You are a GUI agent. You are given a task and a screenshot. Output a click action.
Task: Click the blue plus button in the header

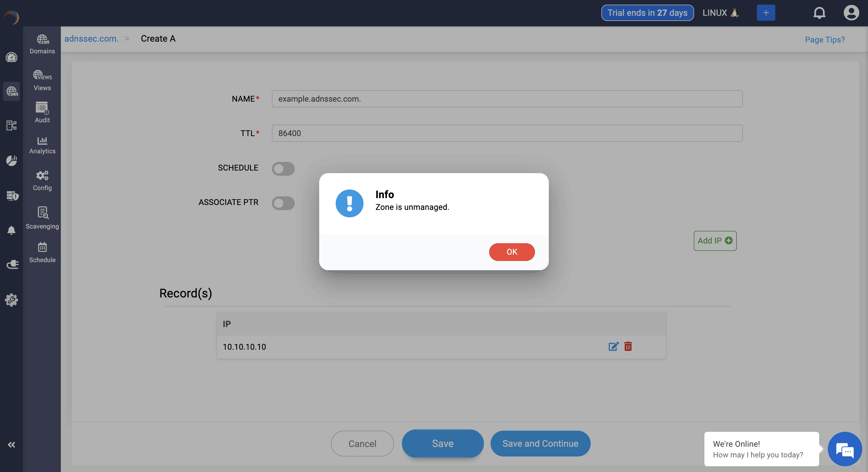point(766,13)
